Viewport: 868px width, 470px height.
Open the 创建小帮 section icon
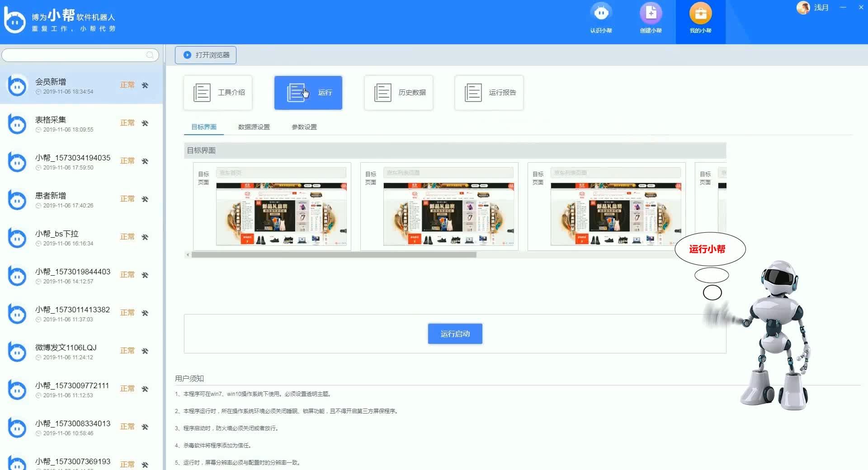point(651,13)
